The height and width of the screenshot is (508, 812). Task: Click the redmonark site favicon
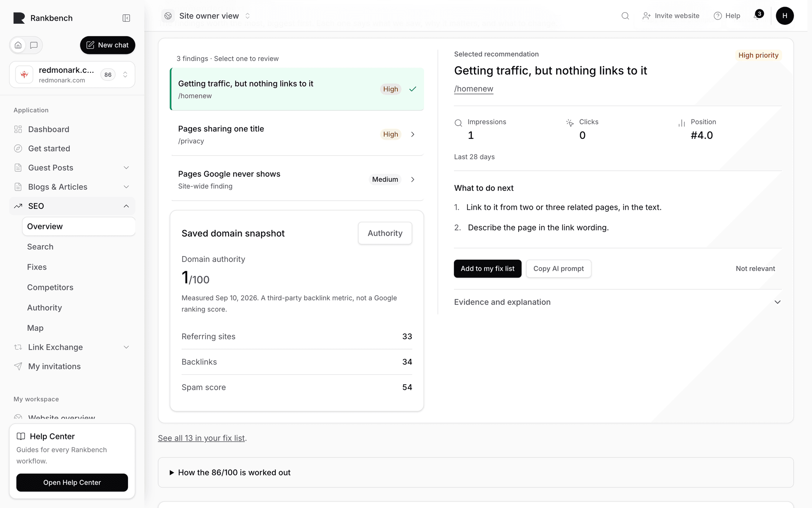24,75
